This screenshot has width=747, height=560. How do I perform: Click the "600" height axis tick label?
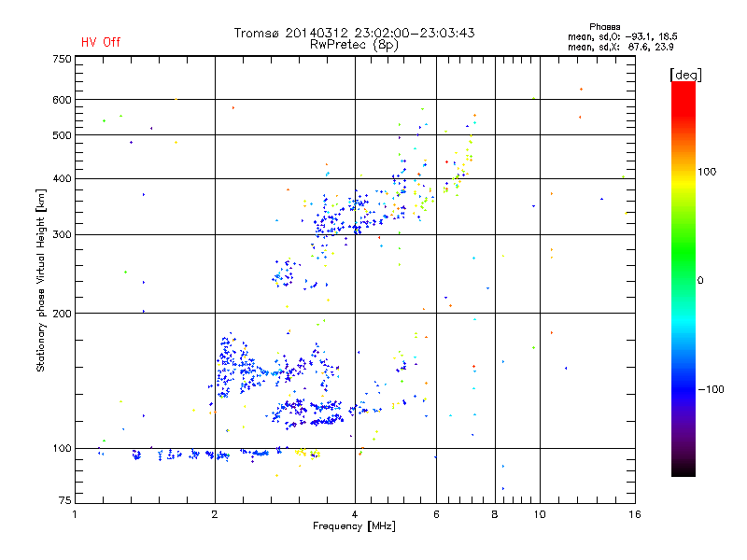pyautogui.click(x=62, y=100)
